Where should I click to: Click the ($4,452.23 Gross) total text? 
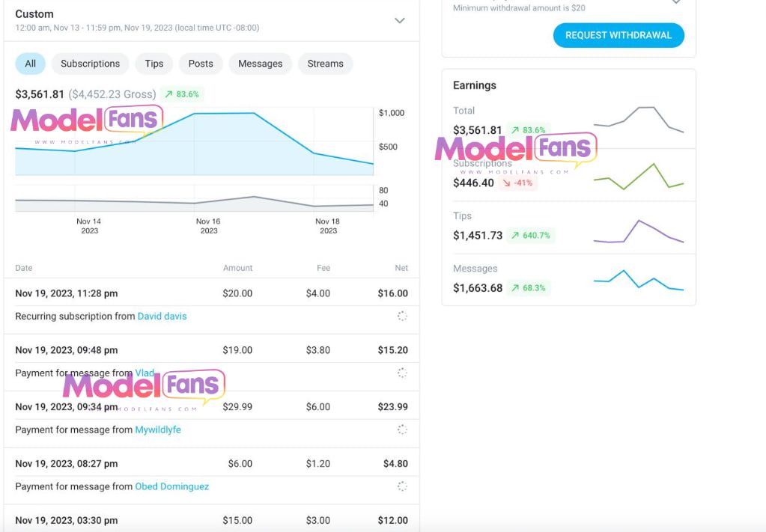pyautogui.click(x=112, y=94)
